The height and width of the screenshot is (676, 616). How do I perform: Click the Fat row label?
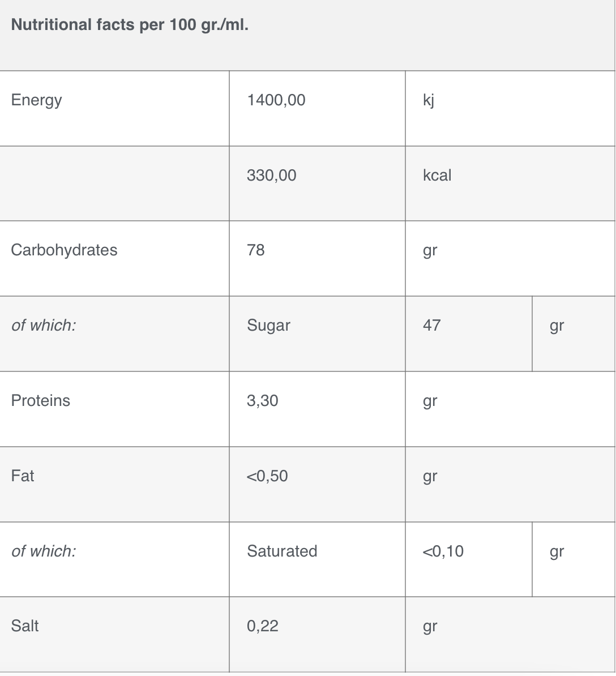[x=23, y=476]
